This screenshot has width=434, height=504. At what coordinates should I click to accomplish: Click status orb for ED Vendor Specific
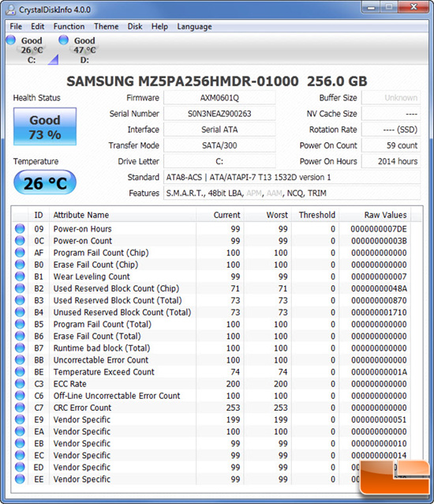pos(20,467)
